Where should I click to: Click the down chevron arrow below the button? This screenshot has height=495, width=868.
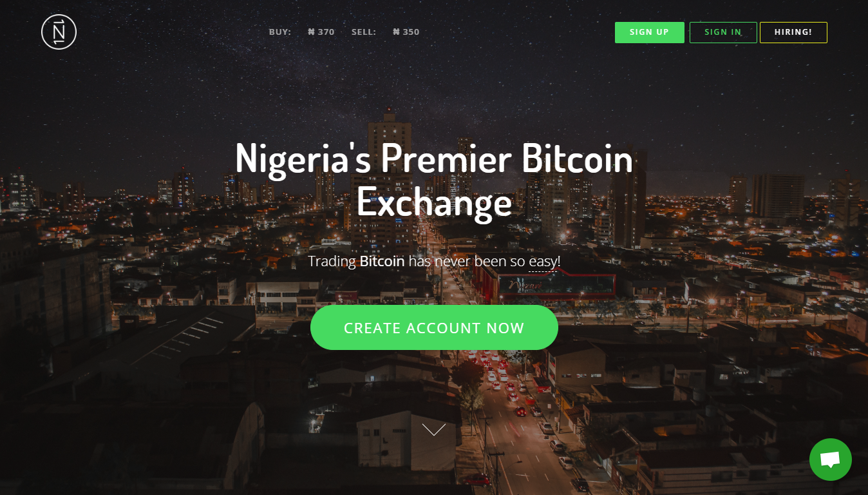coord(434,429)
